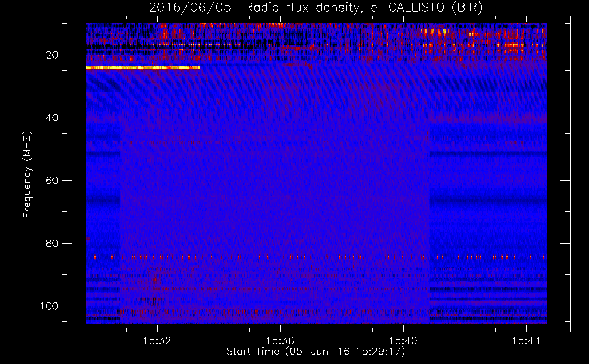Click the 80 frequency tick label

point(52,243)
